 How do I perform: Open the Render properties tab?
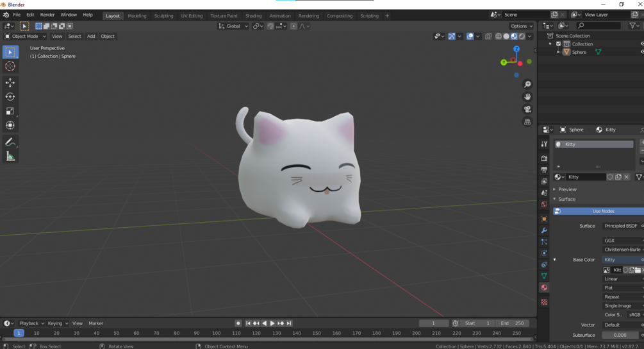544,158
